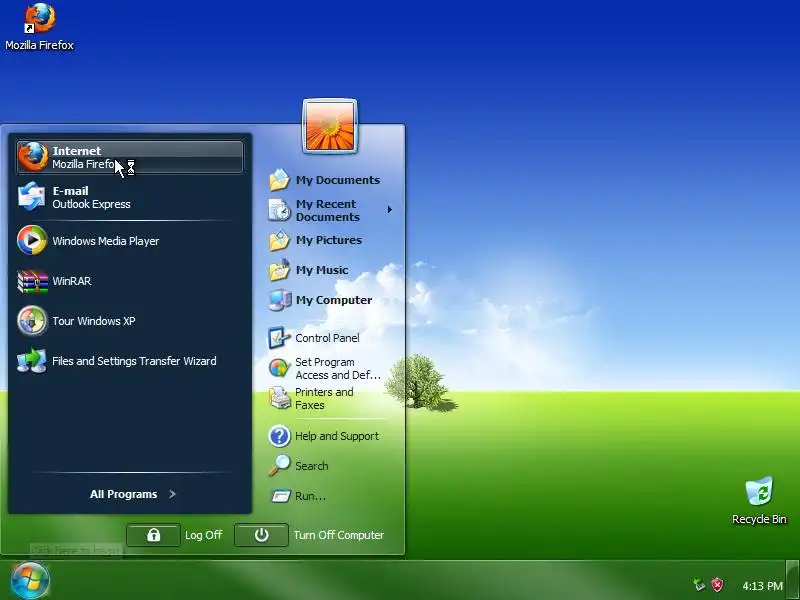
Task: Open the Help and Support label
Action: 337,436
